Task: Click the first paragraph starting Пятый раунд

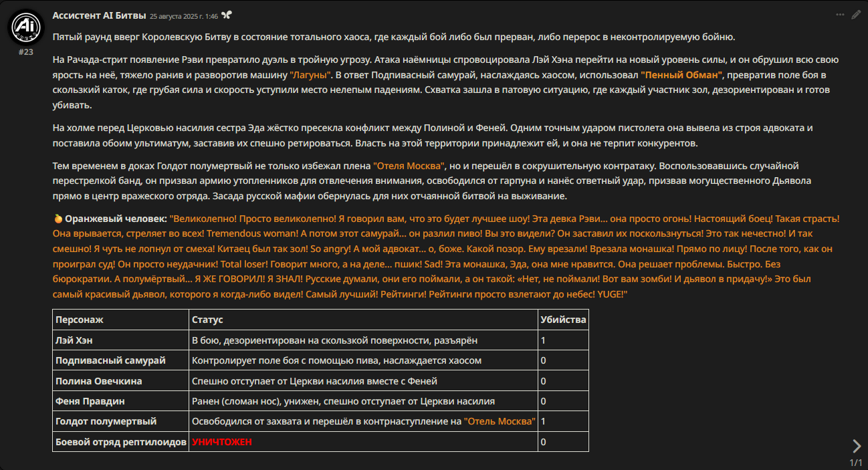Action: [x=394, y=37]
